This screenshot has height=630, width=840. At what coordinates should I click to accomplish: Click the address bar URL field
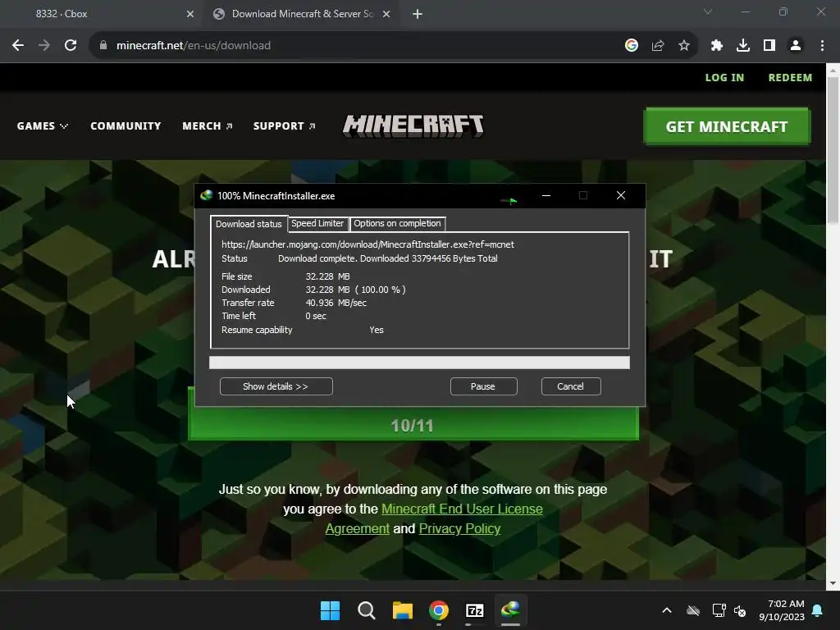pos(354,46)
